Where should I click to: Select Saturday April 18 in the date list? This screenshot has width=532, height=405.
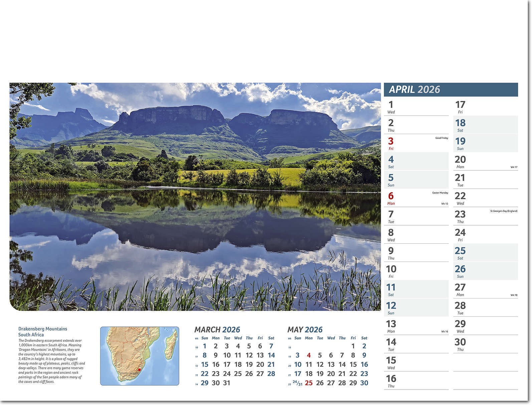coord(460,125)
